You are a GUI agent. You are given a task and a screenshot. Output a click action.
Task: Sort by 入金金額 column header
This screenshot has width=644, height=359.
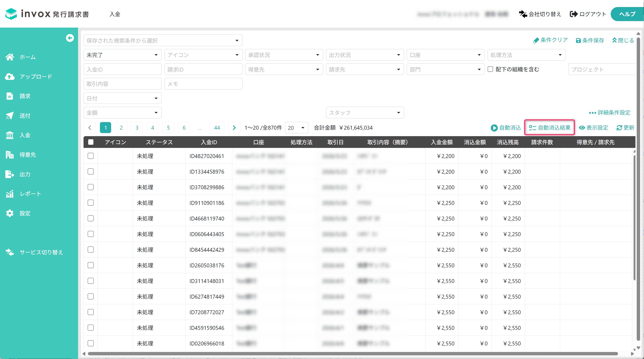(x=442, y=142)
